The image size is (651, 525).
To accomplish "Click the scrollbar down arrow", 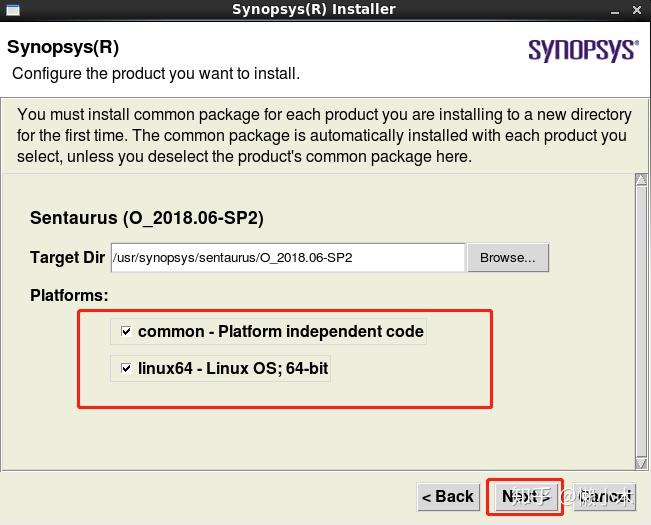I will 641,462.
